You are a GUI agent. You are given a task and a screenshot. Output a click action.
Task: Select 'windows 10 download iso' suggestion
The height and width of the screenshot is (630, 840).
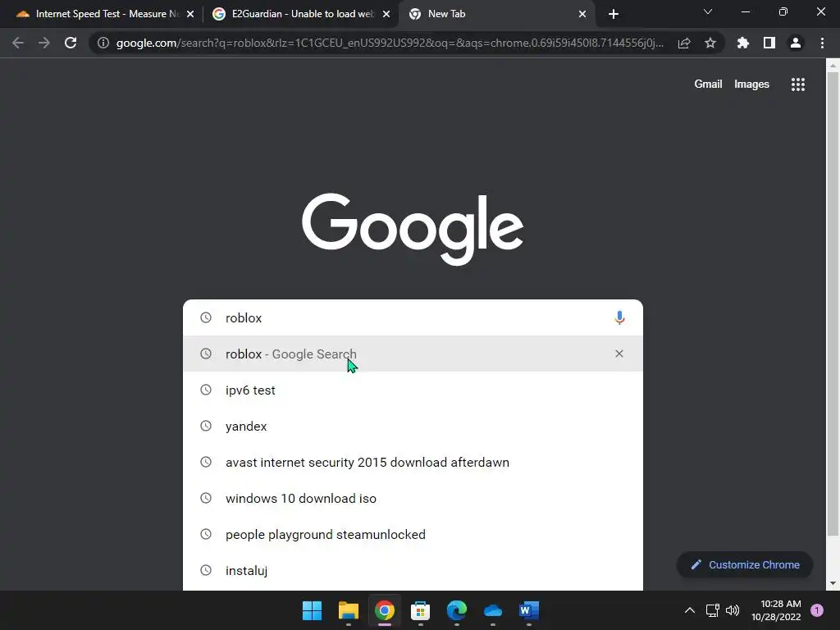pos(413,498)
